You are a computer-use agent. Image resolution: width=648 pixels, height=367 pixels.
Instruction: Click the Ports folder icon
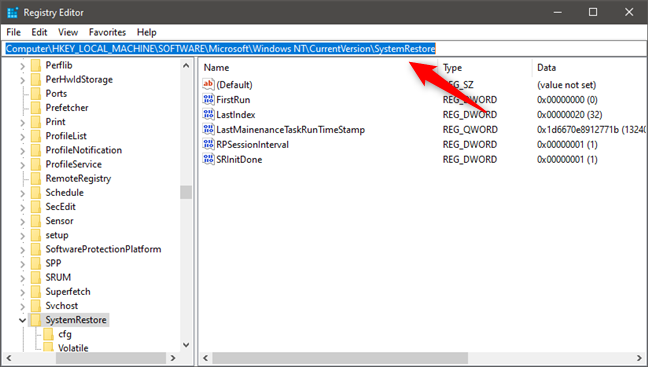click(36, 93)
